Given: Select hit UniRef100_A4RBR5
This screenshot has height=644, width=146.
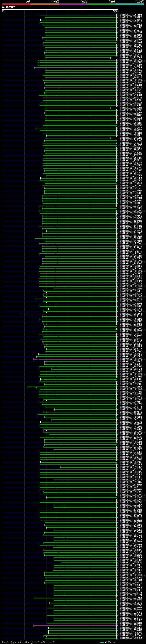Looking at the screenshot, I should point(131,65).
